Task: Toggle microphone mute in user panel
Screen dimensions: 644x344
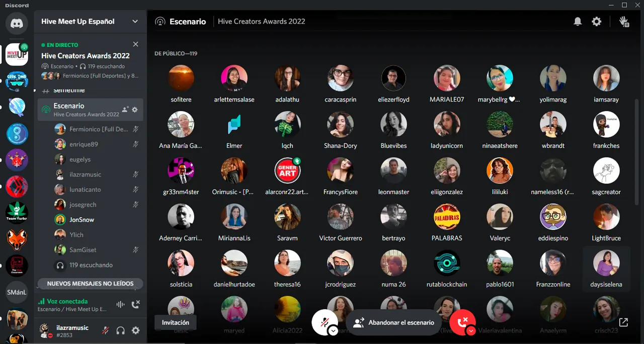Action: [x=106, y=330]
